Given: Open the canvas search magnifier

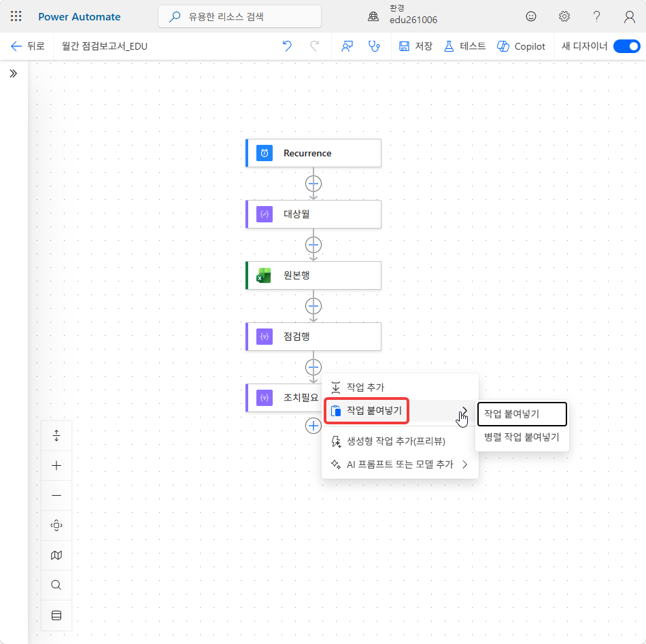Looking at the screenshot, I should (56, 585).
